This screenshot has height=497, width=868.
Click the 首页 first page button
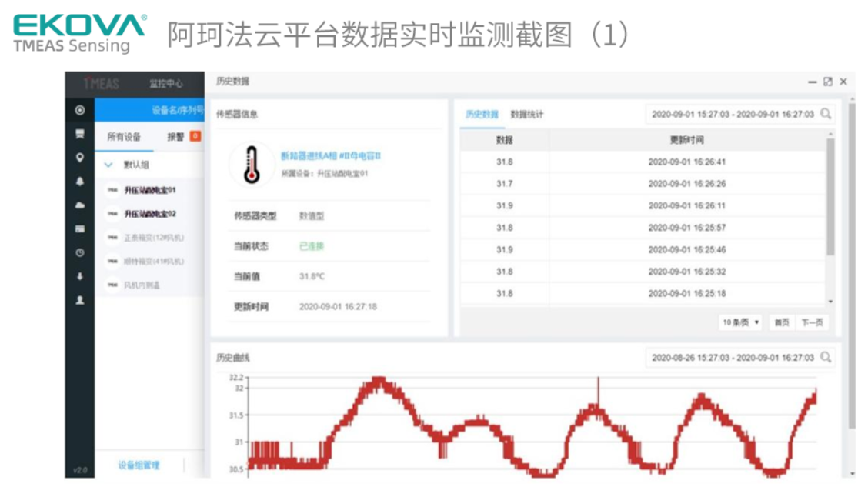pyautogui.click(x=781, y=322)
